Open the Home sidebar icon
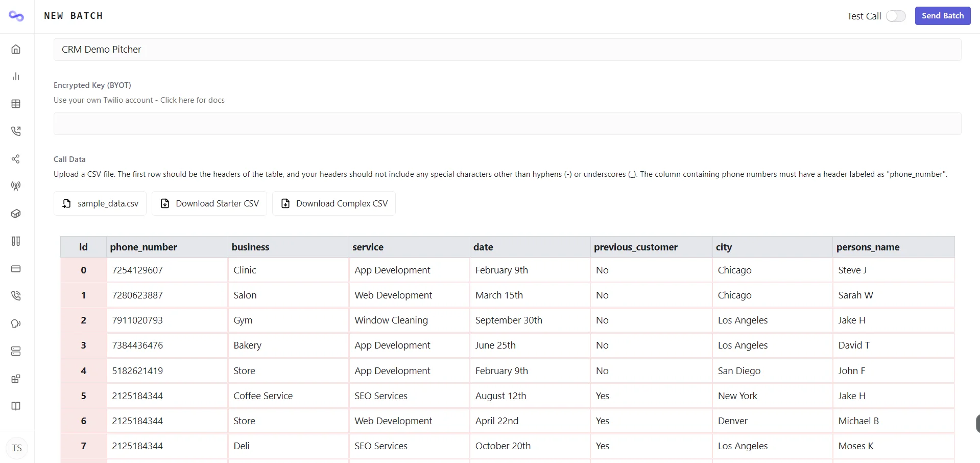 [x=16, y=49]
